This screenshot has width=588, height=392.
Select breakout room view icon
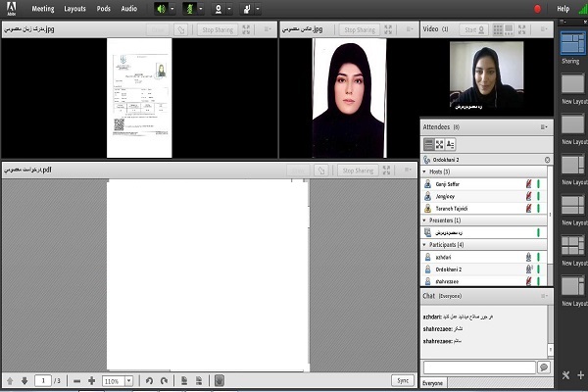click(x=439, y=144)
